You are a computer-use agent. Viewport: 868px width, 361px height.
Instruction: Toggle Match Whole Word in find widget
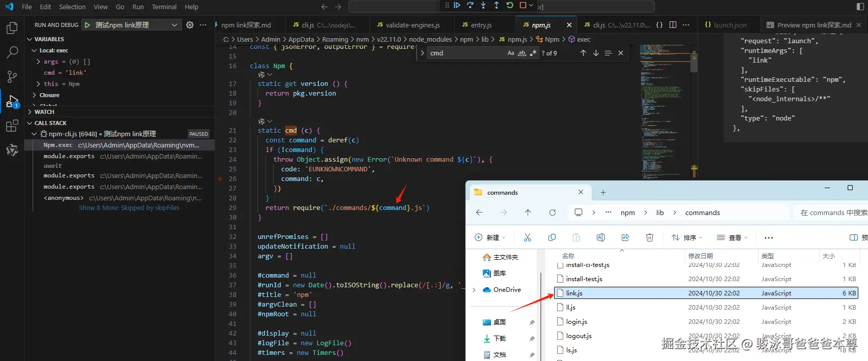[522, 53]
